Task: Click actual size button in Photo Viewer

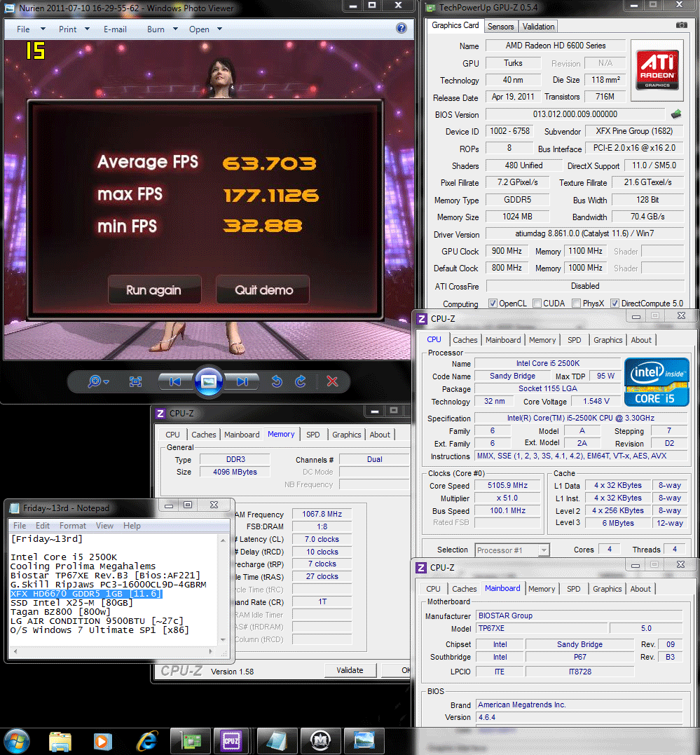Action: click(135, 382)
